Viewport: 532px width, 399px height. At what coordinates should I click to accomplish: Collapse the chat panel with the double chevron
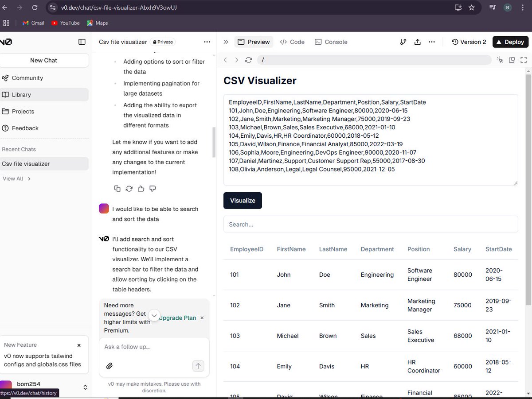(x=226, y=42)
